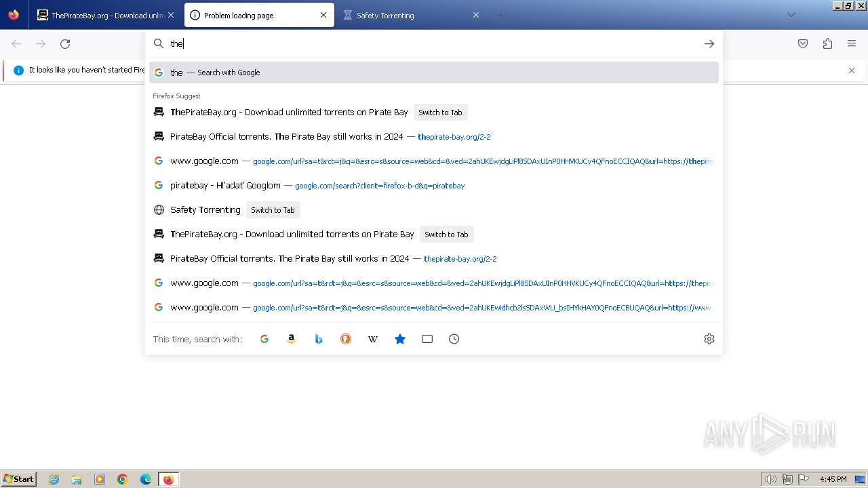The image size is (868, 488).
Task: Open the last www.google.com suggestion
Action: point(434,308)
